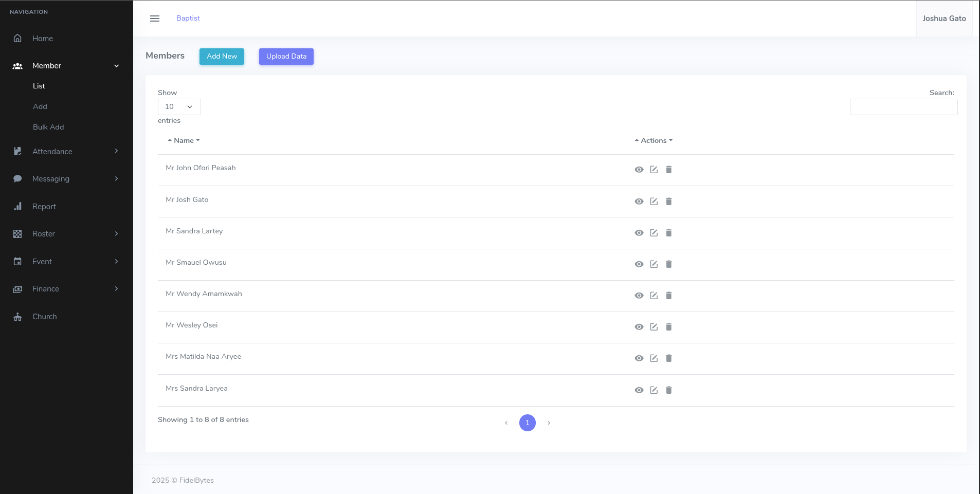Click the Add New button
The width and height of the screenshot is (980, 494).
(222, 57)
